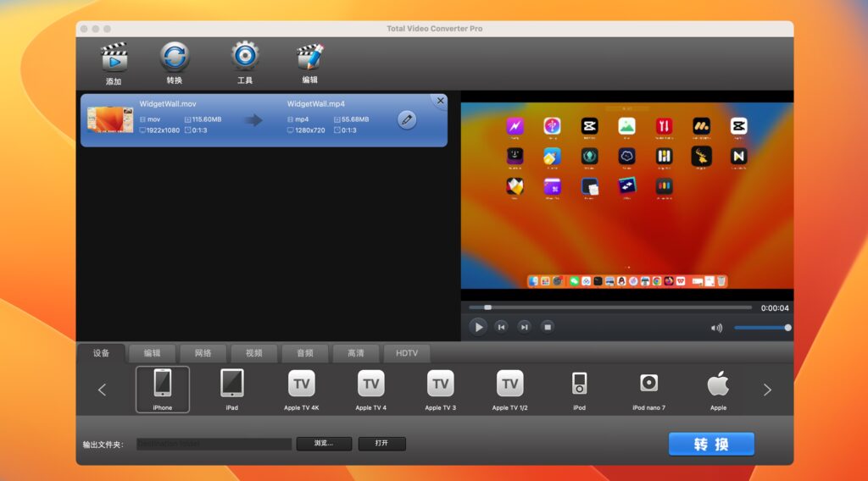Switch to the 视频 tab
This screenshot has width=868, height=481.
[254, 353]
